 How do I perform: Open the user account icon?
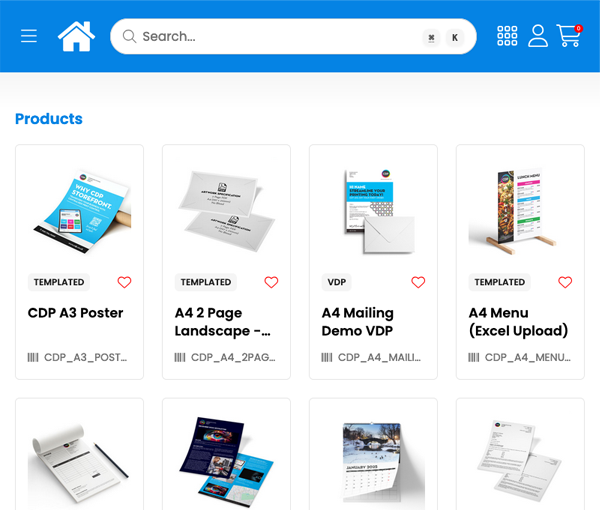pos(538,36)
